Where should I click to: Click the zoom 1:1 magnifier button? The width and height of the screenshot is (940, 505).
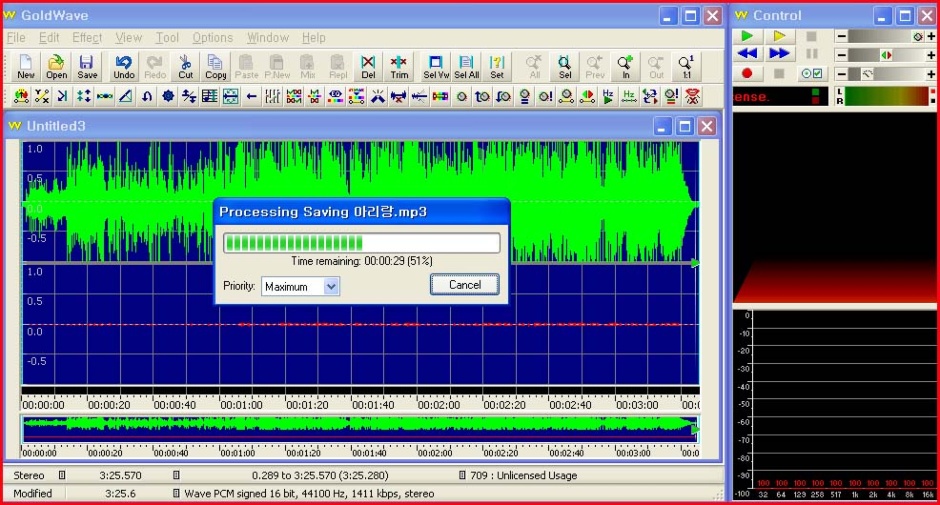[686, 67]
